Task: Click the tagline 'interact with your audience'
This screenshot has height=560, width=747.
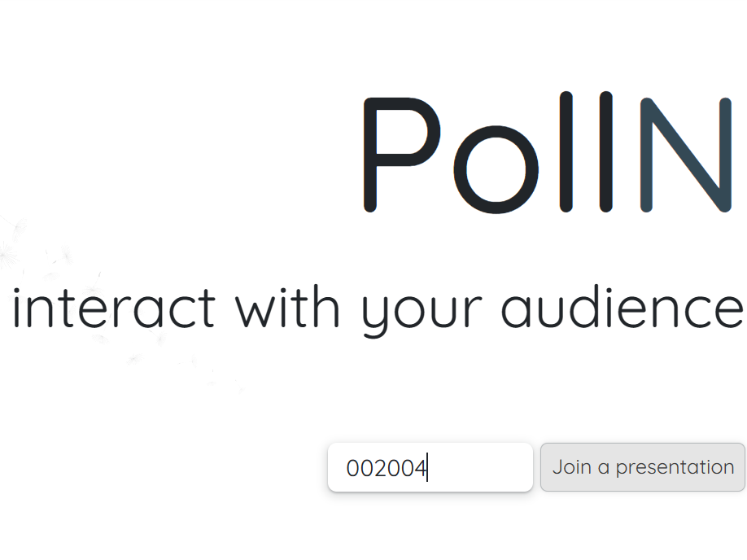Action: [374, 307]
